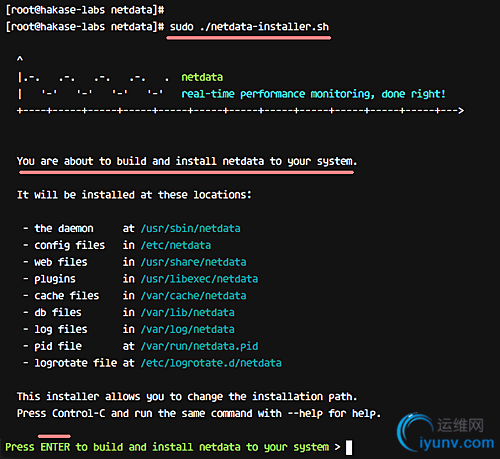Click the first empty '[root@hakase-labs netdata]#' prompt
Image resolution: width=500 pixels, height=459 pixels.
(x=85, y=10)
